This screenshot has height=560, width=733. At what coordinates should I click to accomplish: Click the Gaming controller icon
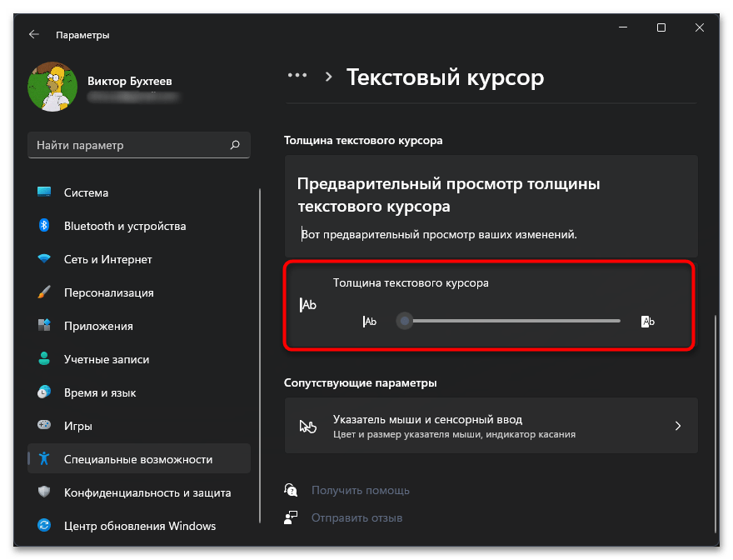[45, 426]
